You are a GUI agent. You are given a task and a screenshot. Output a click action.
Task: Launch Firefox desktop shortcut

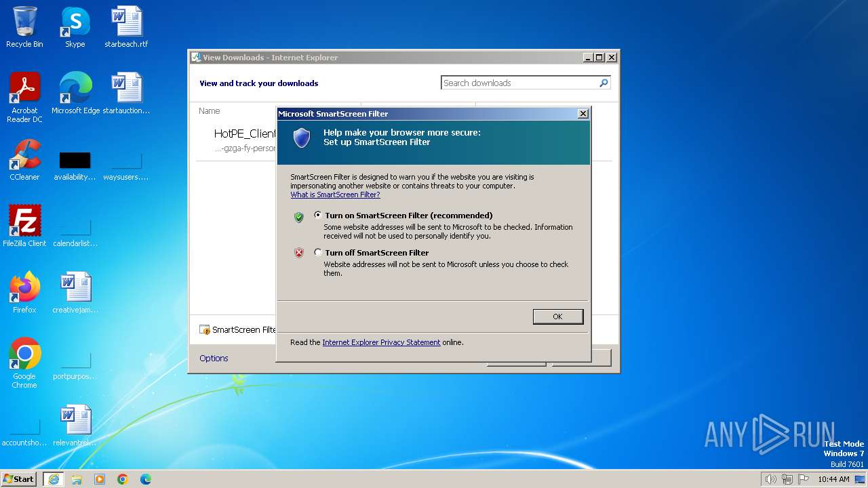24,293
